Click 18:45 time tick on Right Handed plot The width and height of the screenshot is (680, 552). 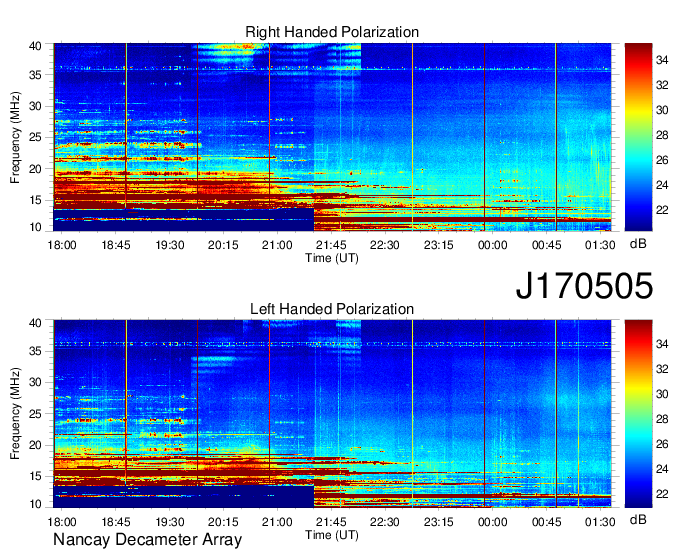[116, 245]
